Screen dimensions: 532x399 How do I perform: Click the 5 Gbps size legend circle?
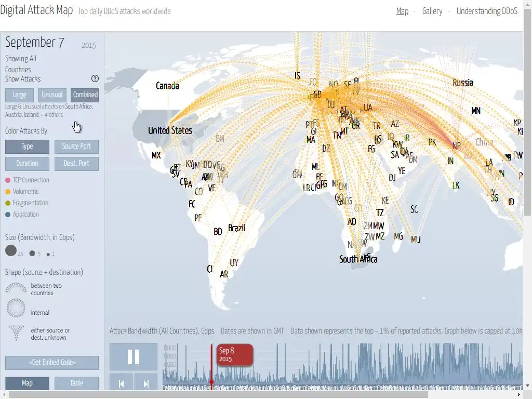[32, 253]
